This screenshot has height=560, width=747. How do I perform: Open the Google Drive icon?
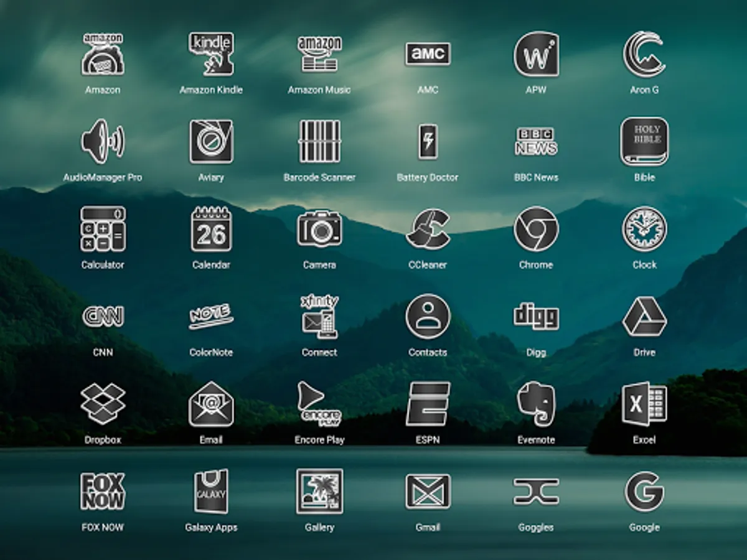point(644,317)
